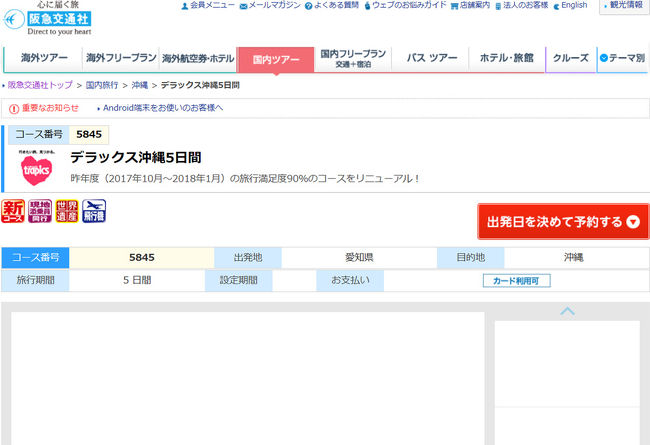Click the 観光情報 button
The image size is (650, 445).
click(x=624, y=6)
